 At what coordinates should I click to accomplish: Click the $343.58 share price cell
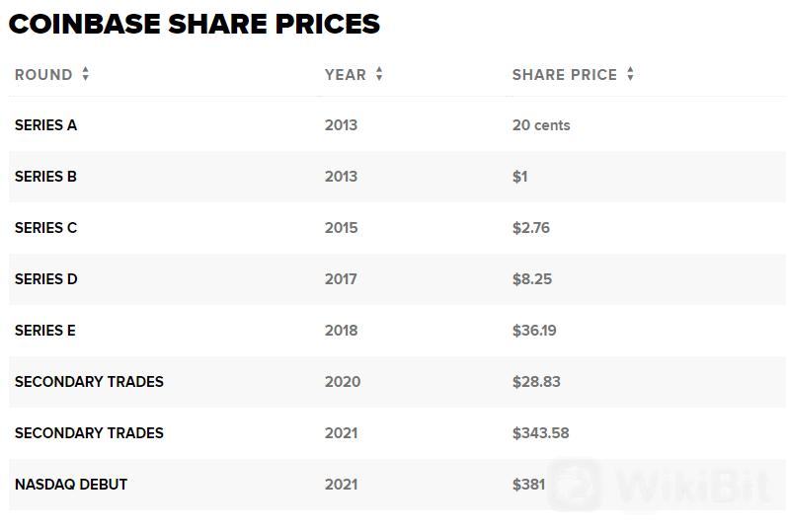[541, 433]
